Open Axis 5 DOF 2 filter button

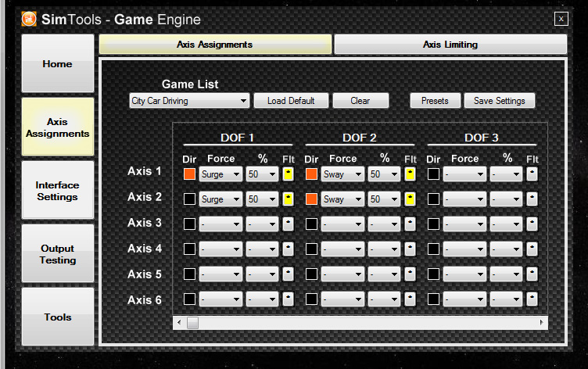(x=410, y=274)
